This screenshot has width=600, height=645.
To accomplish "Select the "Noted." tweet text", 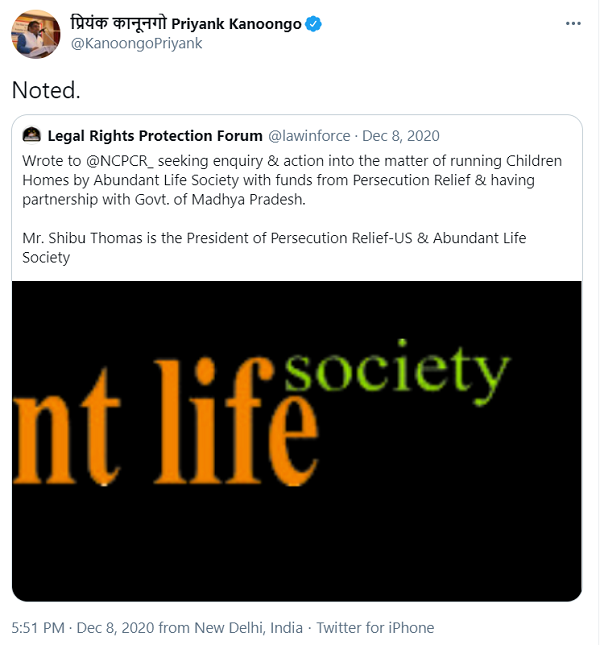I will [45, 90].
